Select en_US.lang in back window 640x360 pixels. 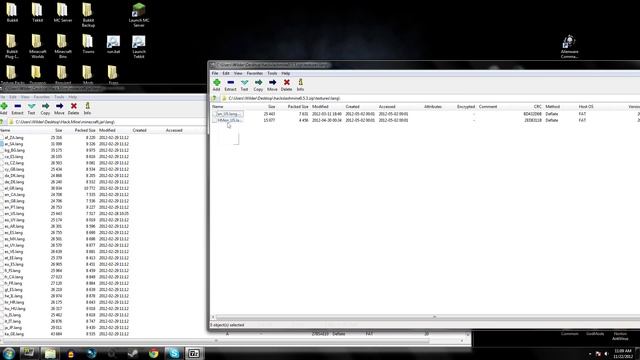pyautogui.click(x=14, y=213)
